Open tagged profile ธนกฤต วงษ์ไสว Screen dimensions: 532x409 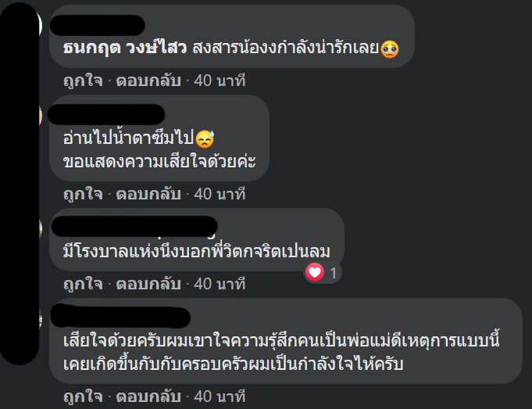pyautogui.click(x=125, y=48)
